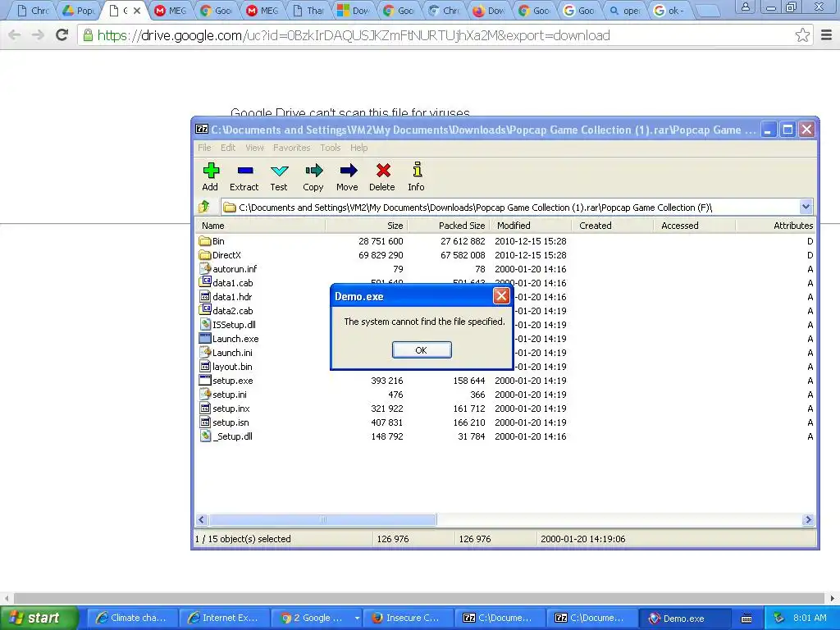Select the setup.ini file icon
The height and width of the screenshot is (630, 840).
click(204, 395)
